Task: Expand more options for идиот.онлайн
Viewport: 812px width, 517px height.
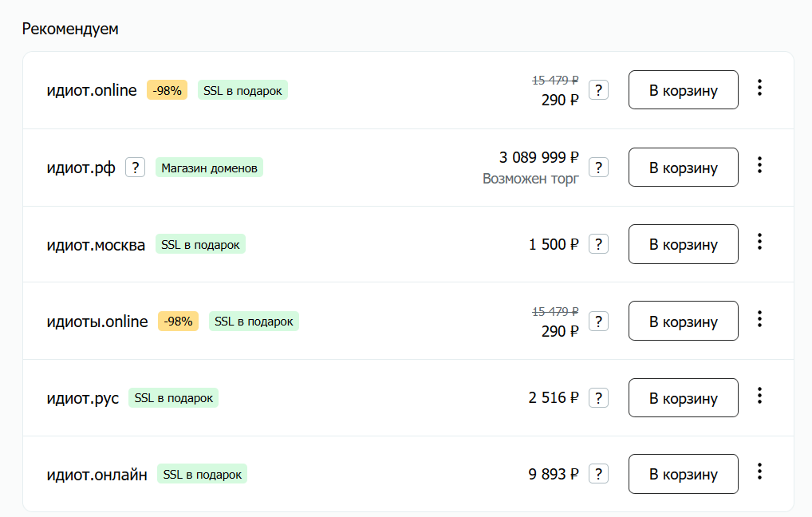Action: [x=759, y=472]
